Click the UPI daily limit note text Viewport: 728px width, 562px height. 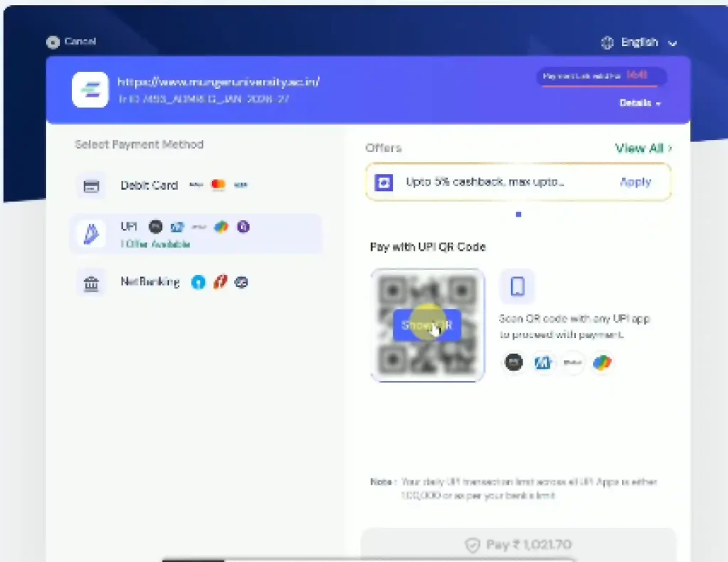click(x=514, y=489)
